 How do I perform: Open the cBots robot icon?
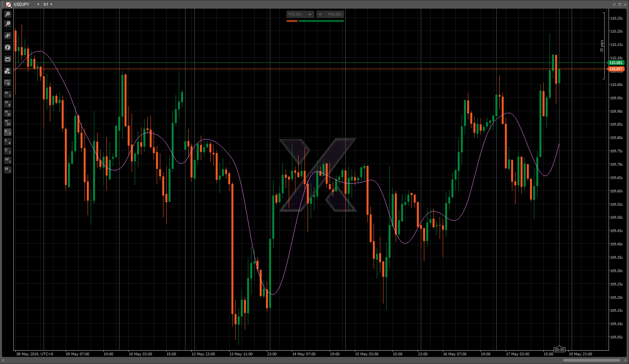pyautogui.click(x=7, y=59)
